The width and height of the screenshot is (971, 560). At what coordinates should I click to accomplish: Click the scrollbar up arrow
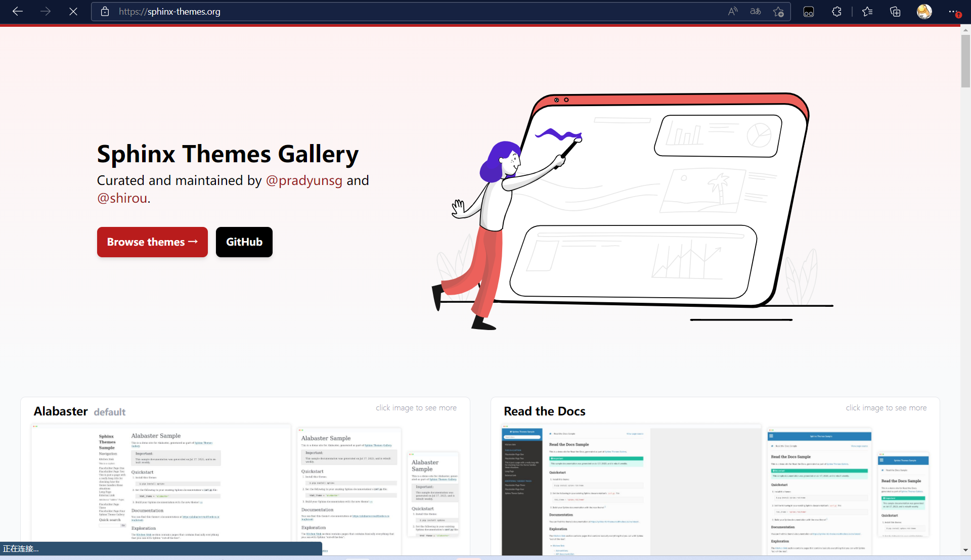pos(965,30)
